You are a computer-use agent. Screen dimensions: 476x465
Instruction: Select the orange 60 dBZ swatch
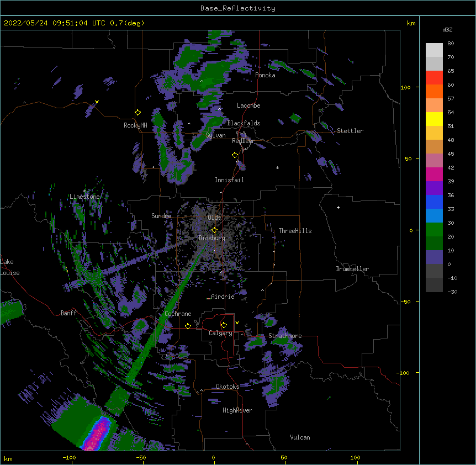point(434,91)
